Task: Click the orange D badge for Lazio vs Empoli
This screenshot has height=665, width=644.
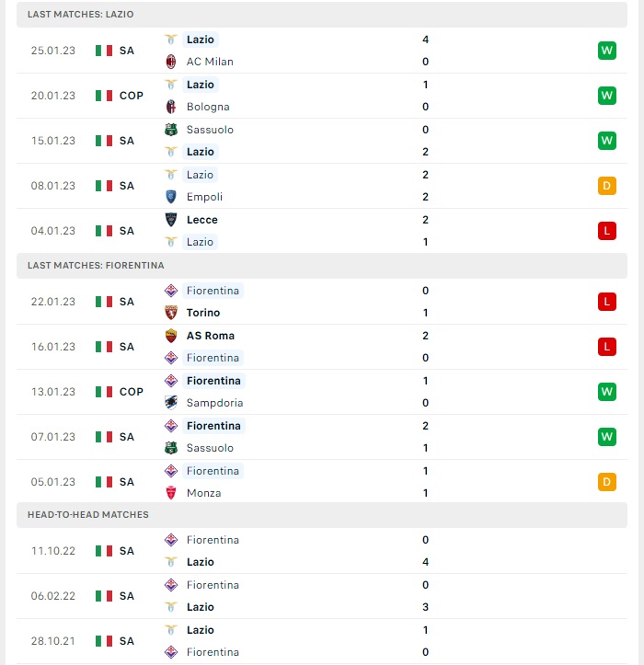Action: coord(606,186)
